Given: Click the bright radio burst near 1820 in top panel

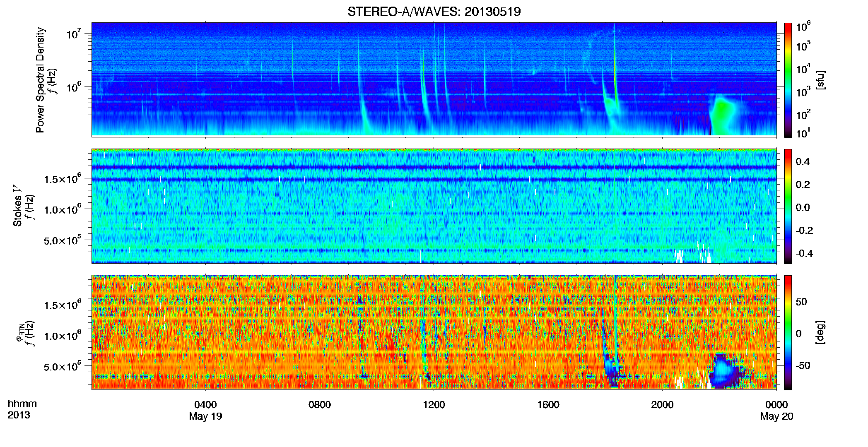Looking at the screenshot, I should [x=615, y=62].
